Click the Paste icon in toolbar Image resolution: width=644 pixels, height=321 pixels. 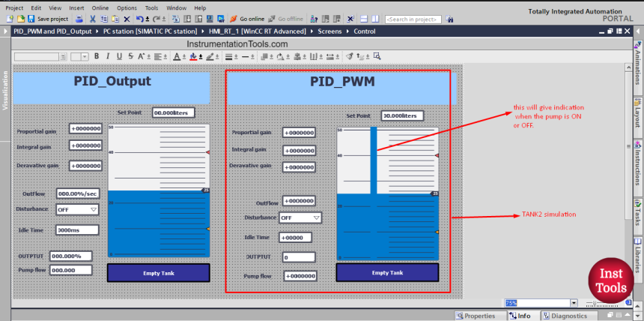pyautogui.click(x=116, y=19)
